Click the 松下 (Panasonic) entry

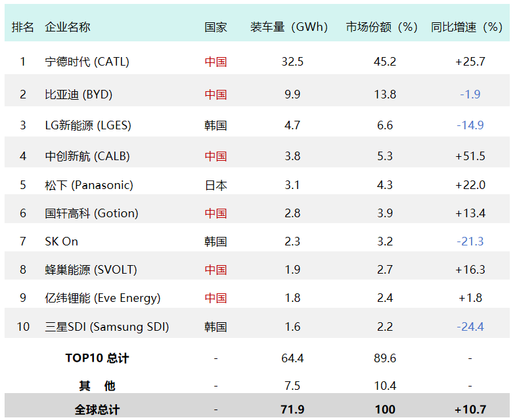coord(89,185)
